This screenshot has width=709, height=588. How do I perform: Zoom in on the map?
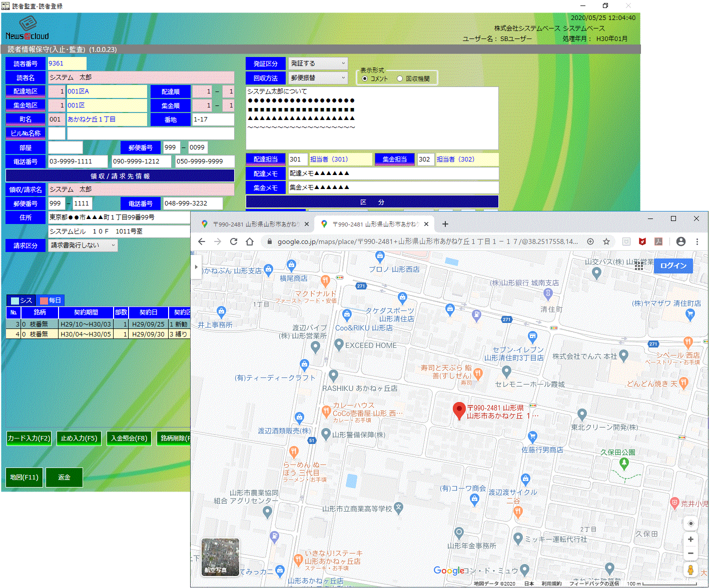(x=690, y=539)
